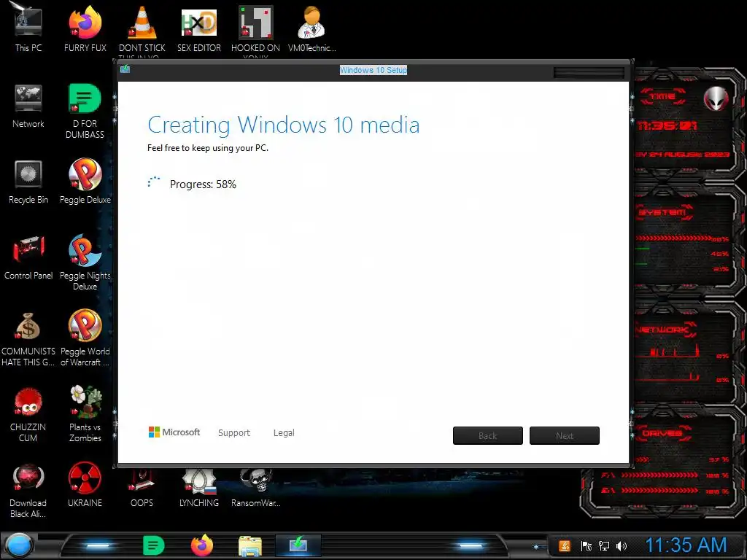
Task: Click the TIME gadget header
Action: (x=662, y=97)
